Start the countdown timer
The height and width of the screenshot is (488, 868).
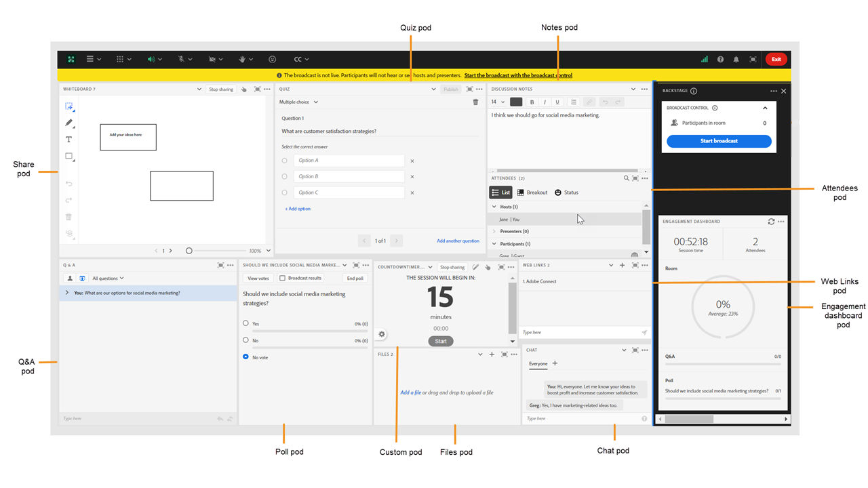point(441,341)
